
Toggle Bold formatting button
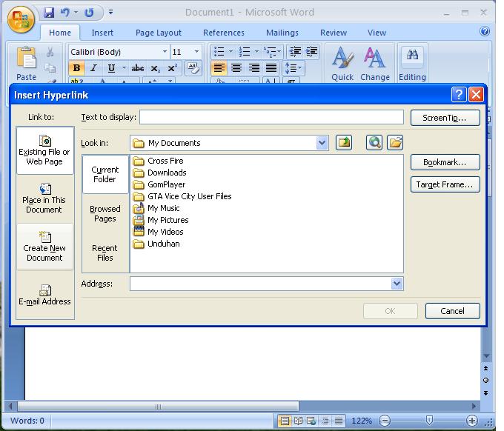coord(76,68)
